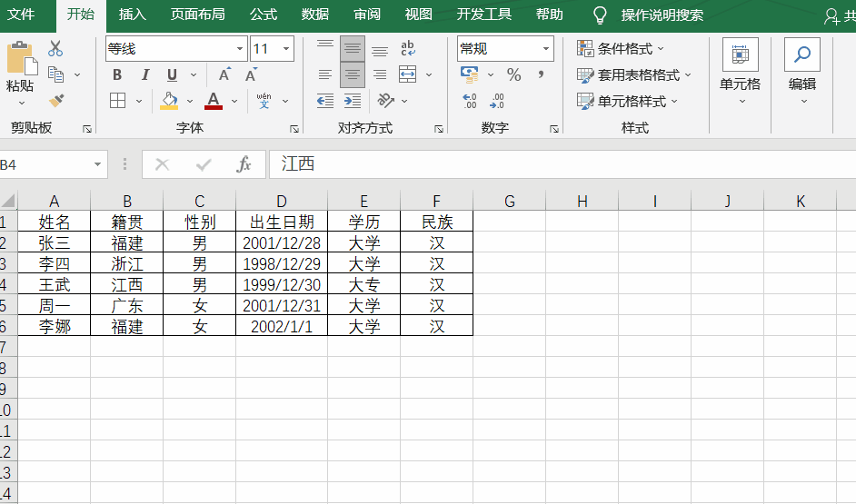856x504 pixels.
Task: Open number group dialog launcher
Action: click(x=554, y=129)
